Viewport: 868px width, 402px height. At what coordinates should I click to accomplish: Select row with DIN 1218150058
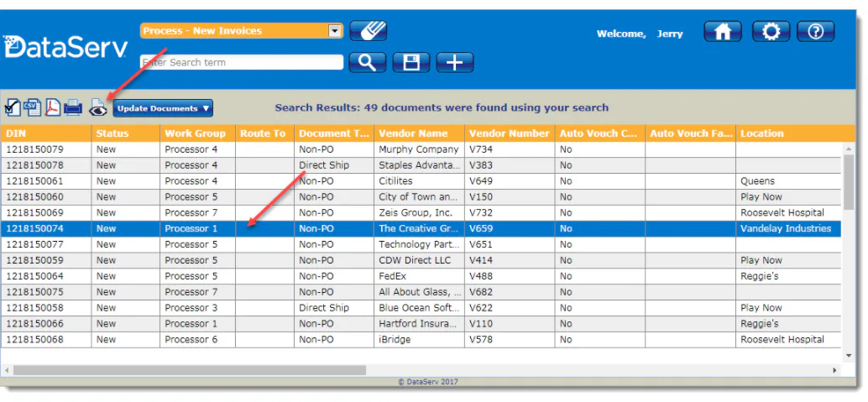(421, 308)
